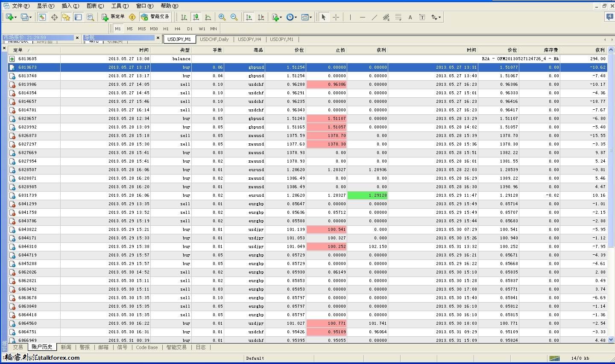Toggle the Navigator folder-star icon

(x=66, y=17)
